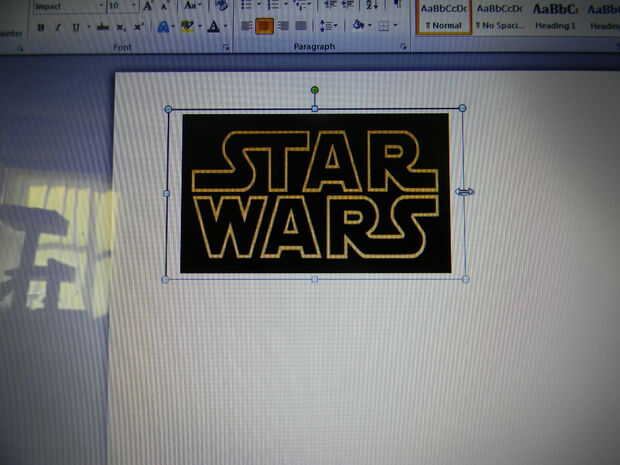Open the shading color dropdown arrow
The height and width of the screenshot is (465, 620).
click(x=370, y=26)
